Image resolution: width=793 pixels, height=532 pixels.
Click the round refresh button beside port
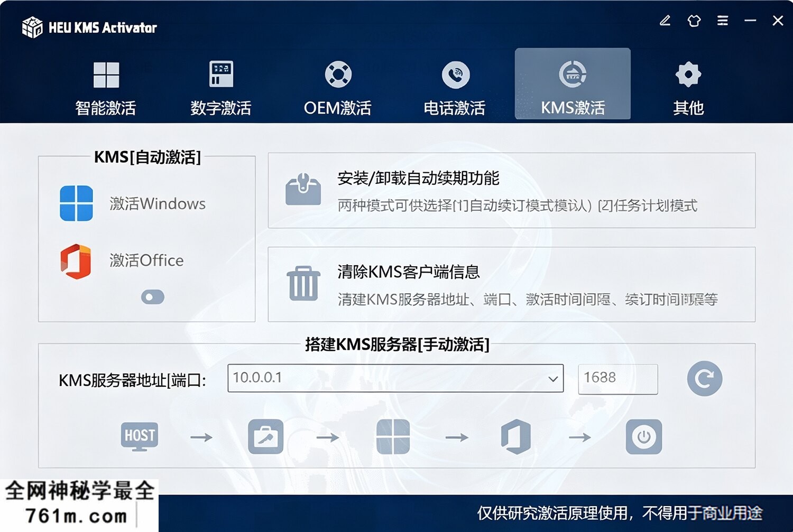pos(705,379)
